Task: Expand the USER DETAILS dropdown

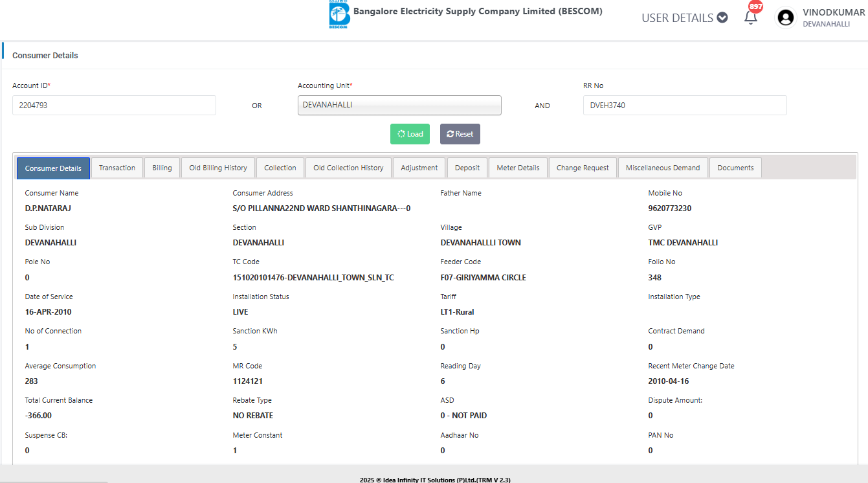Action: click(684, 18)
